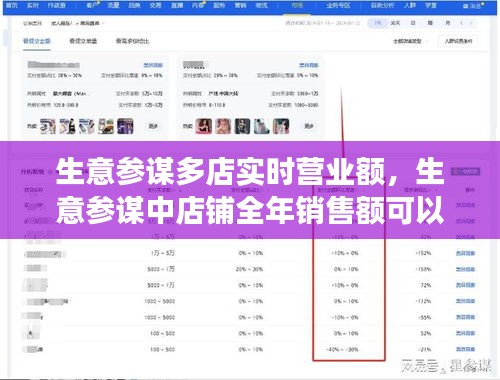Click the more button in the first card
The width and height of the screenshot is (500, 380).
click(x=153, y=126)
